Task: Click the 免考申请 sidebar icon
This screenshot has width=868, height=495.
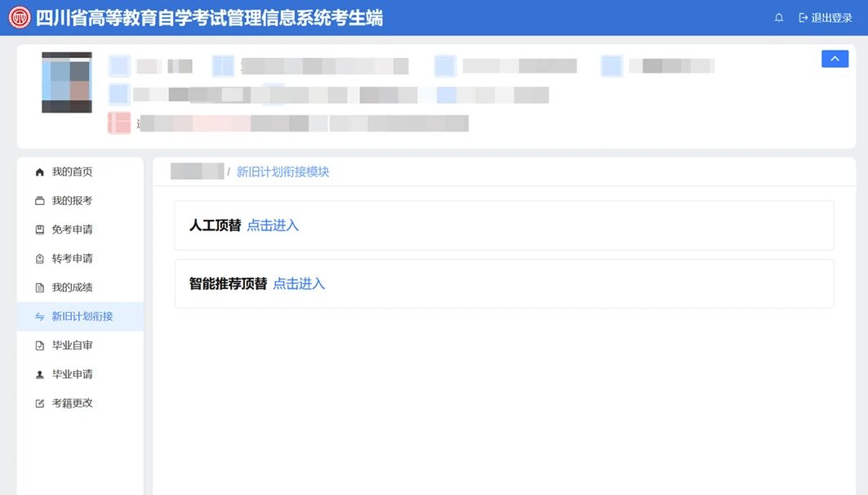Action: point(39,230)
